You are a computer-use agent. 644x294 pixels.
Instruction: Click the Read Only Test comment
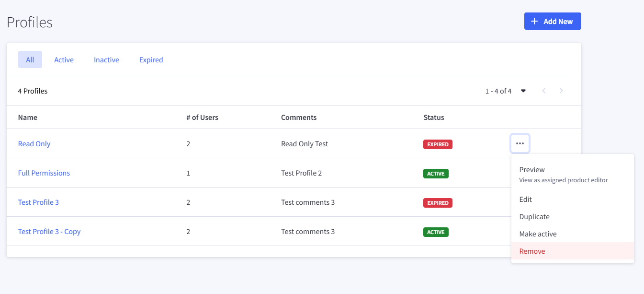coord(305,143)
